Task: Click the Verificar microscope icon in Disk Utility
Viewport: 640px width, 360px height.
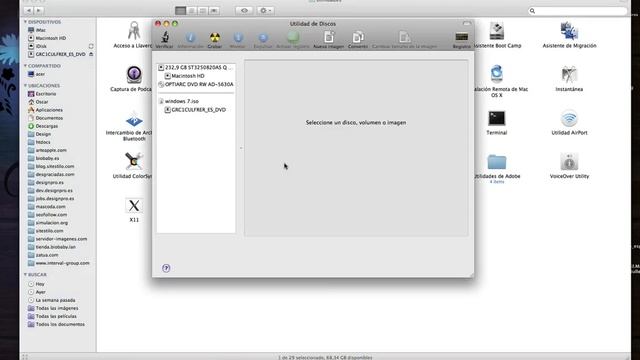Action: (164, 38)
